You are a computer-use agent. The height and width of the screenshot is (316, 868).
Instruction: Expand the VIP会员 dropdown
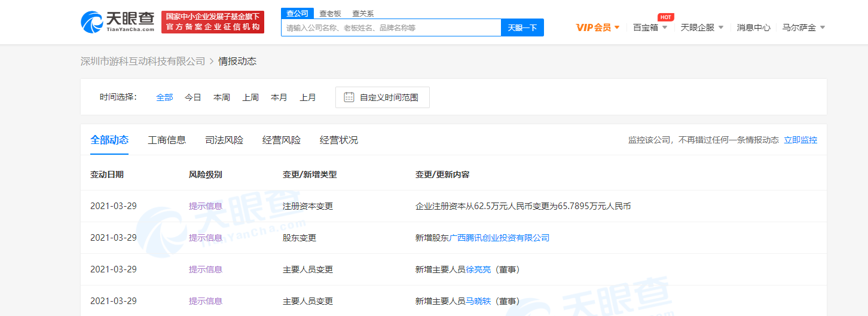tap(598, 27)
